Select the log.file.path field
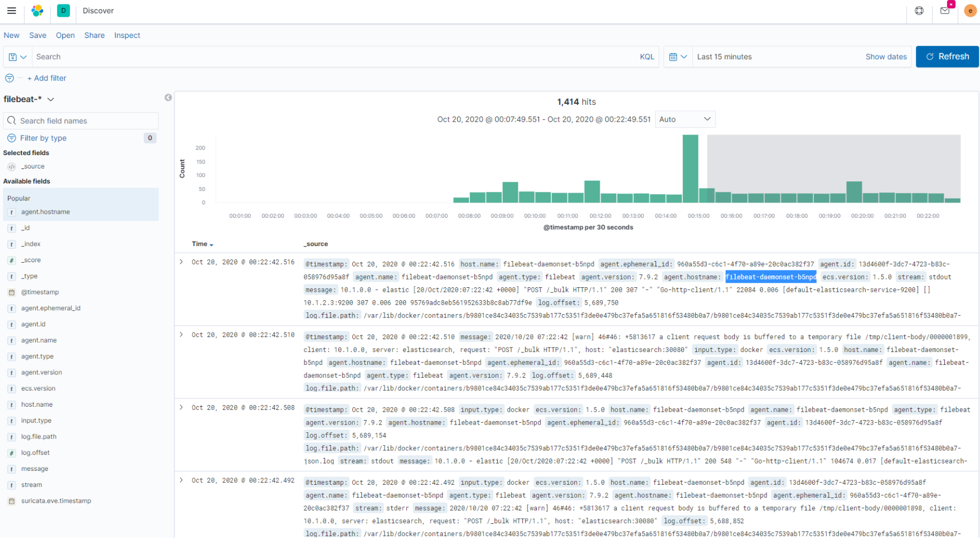The height and width of the screenshot is (540, 980). point(38,437)
